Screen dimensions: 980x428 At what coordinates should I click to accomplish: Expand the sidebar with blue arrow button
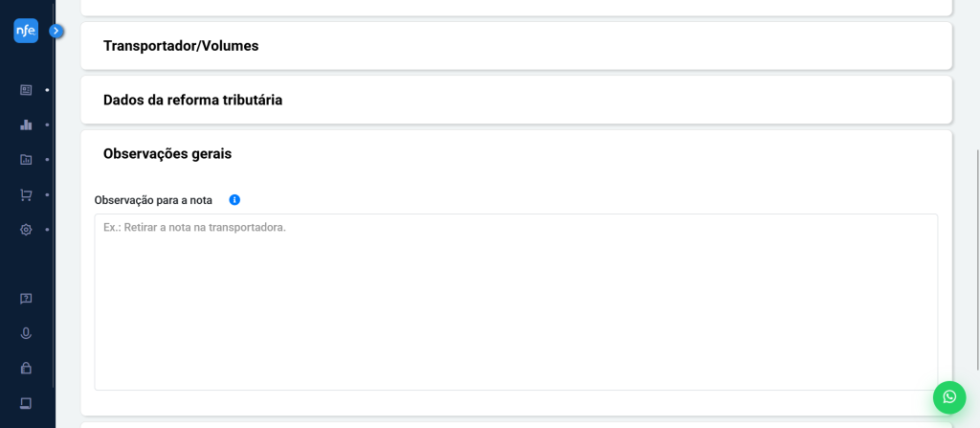56,31
